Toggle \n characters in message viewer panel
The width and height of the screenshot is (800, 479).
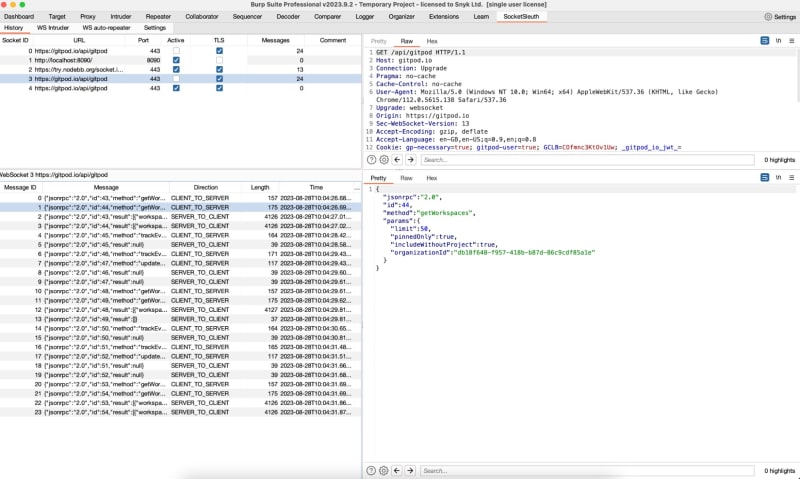tap(778, 178)
